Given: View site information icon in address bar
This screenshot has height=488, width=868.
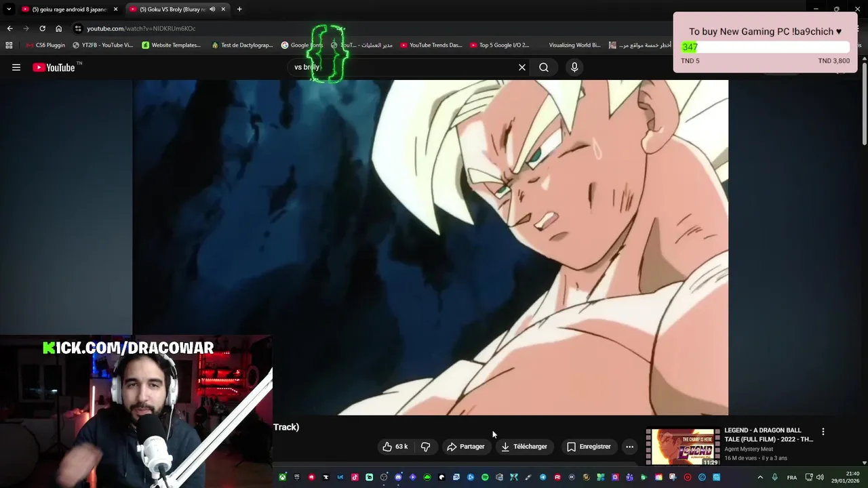Looking at the screenshot, I should point(79,28).
